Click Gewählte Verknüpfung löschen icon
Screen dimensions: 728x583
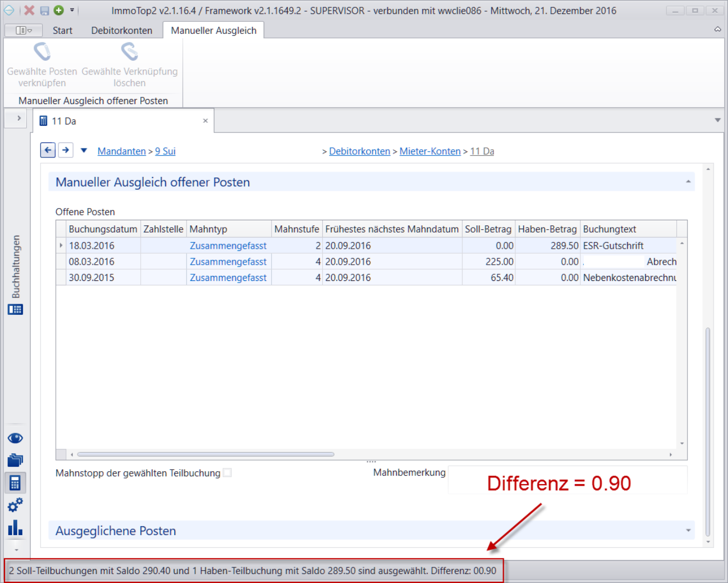pyautogui.click(x=130, y=52)
